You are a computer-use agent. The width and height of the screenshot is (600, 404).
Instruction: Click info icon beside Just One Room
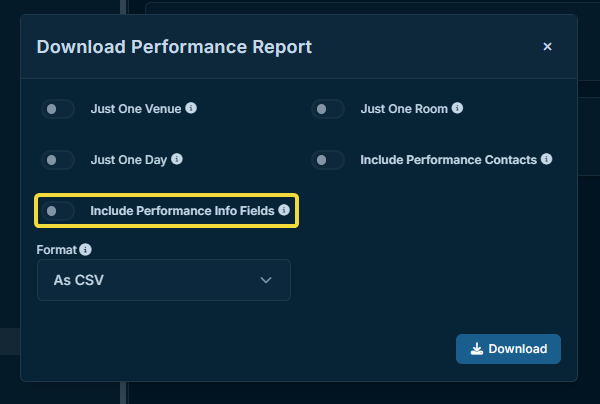coord(457,108)
